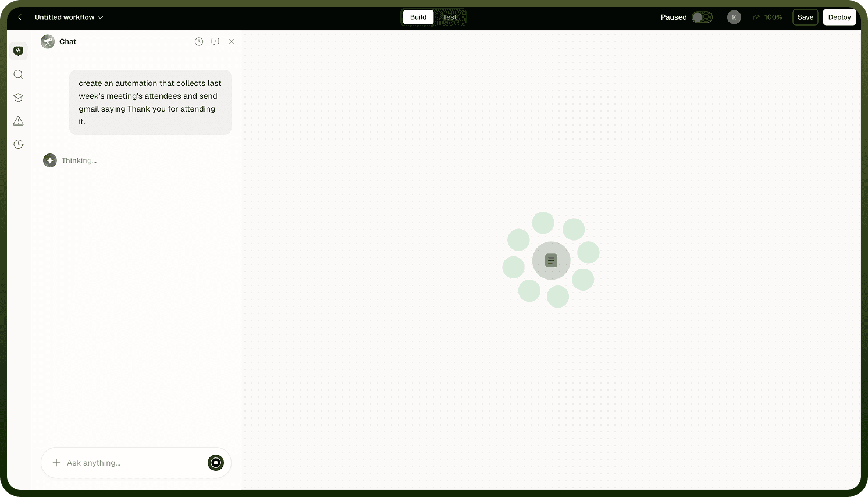The width and height of the screenshot is (868, 497).
Task: Click the user message about meeting attendees
Action: 150,102
